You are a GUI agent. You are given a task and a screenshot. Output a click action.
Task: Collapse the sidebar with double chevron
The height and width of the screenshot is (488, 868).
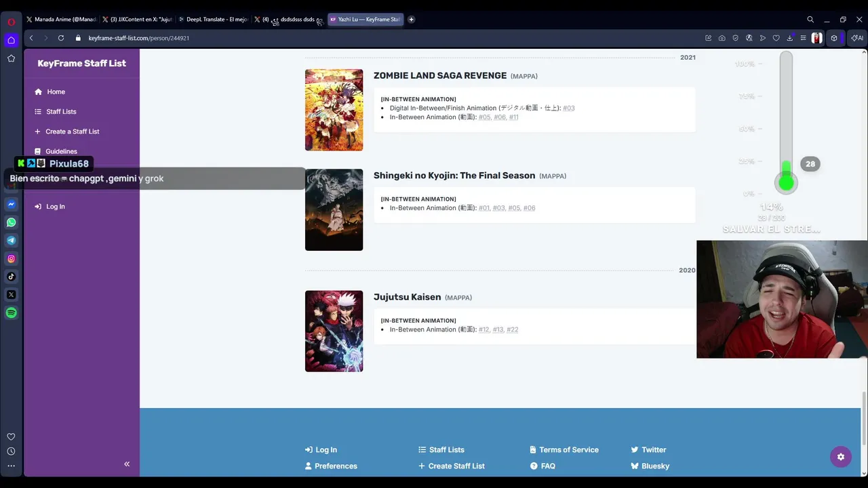127,464
